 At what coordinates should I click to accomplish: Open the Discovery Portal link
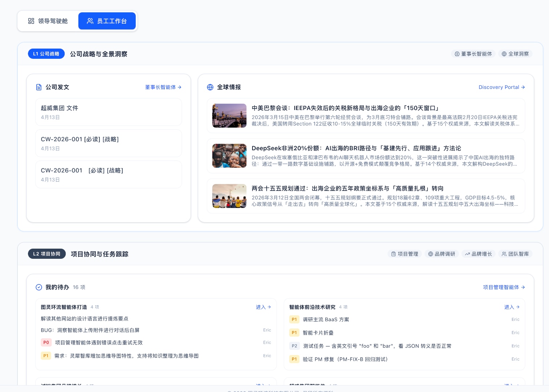point(501,87)
